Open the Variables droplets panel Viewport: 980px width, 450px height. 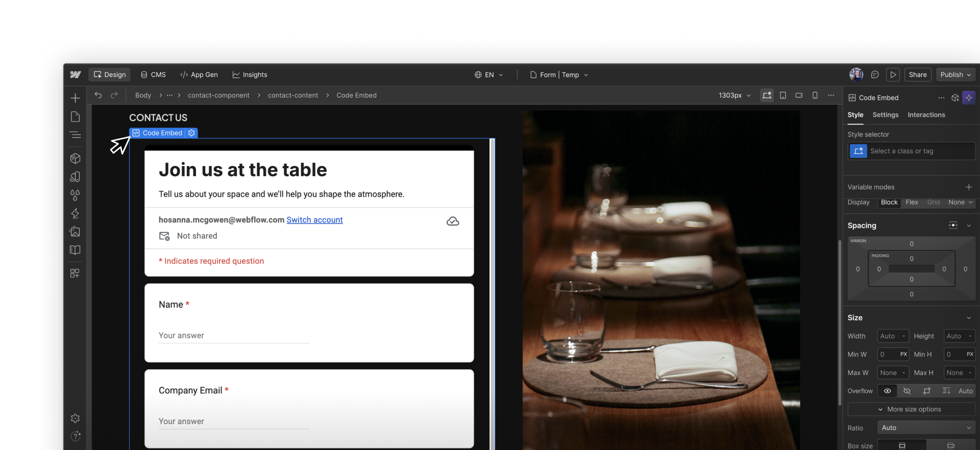[75, 195]
